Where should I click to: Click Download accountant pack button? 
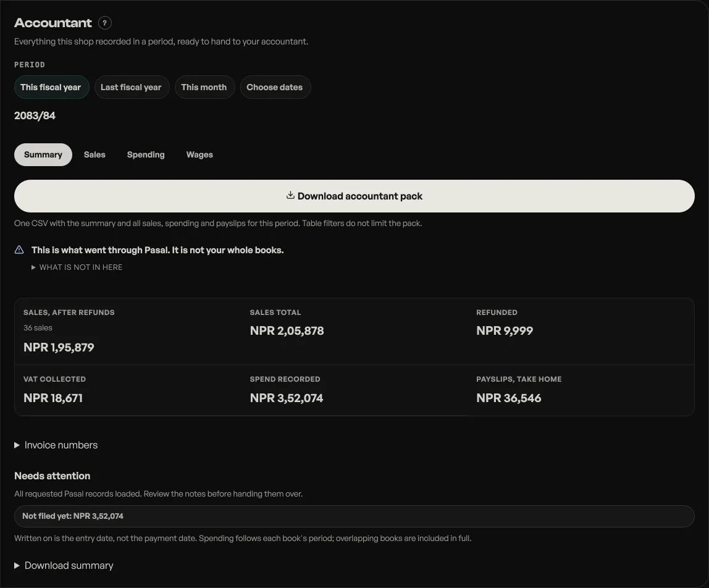(x=354, y=196)
